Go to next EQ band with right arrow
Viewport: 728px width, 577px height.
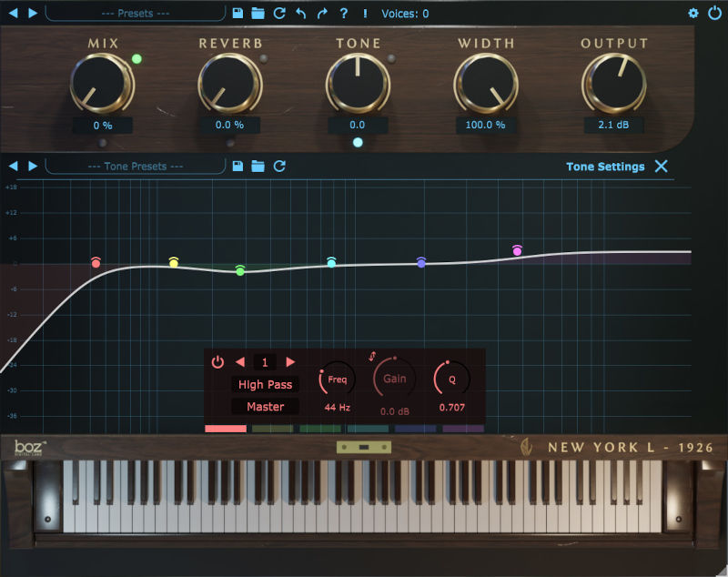(x=291, y=362)
